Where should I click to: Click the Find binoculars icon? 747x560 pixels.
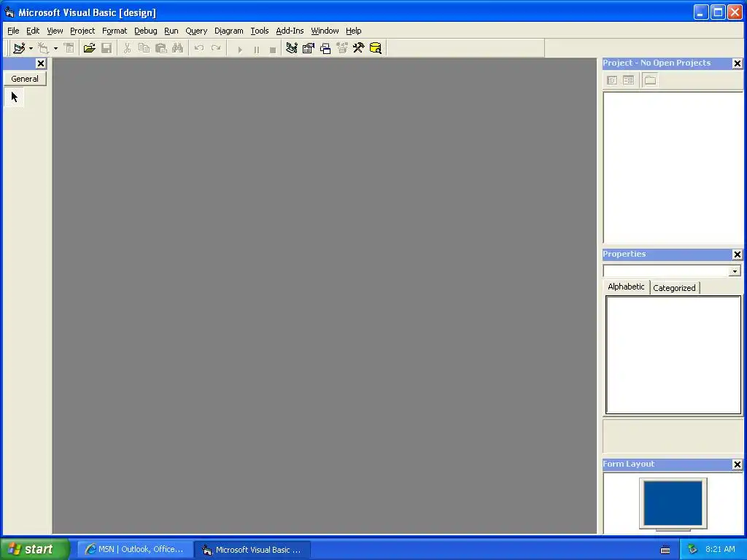(178, 48)
